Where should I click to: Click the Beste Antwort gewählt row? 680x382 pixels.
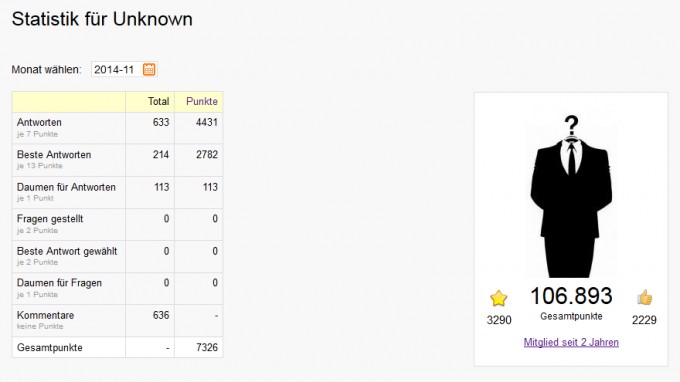(x=118, y=257)
